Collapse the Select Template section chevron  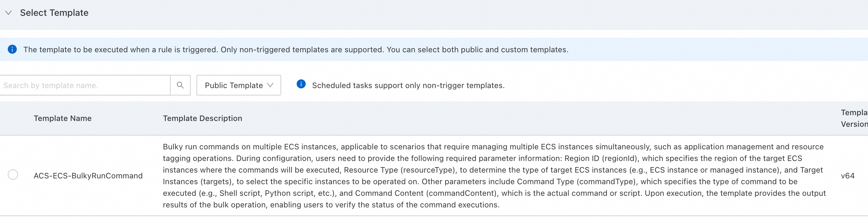tap(8, 13)
